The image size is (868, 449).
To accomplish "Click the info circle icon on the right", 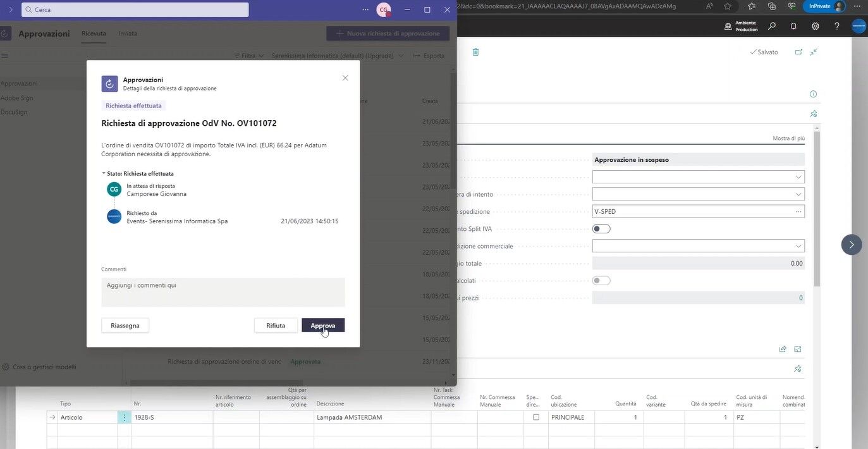I will (x=813, y=93).
